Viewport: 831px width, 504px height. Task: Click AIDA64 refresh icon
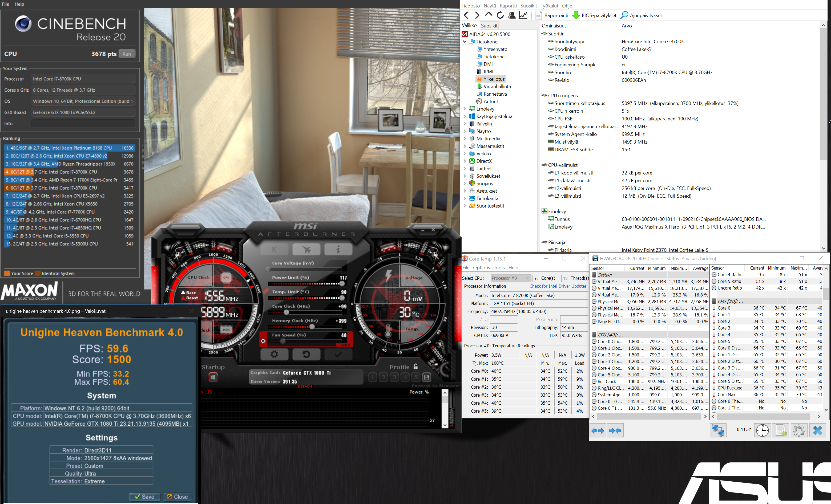[500, 15]
